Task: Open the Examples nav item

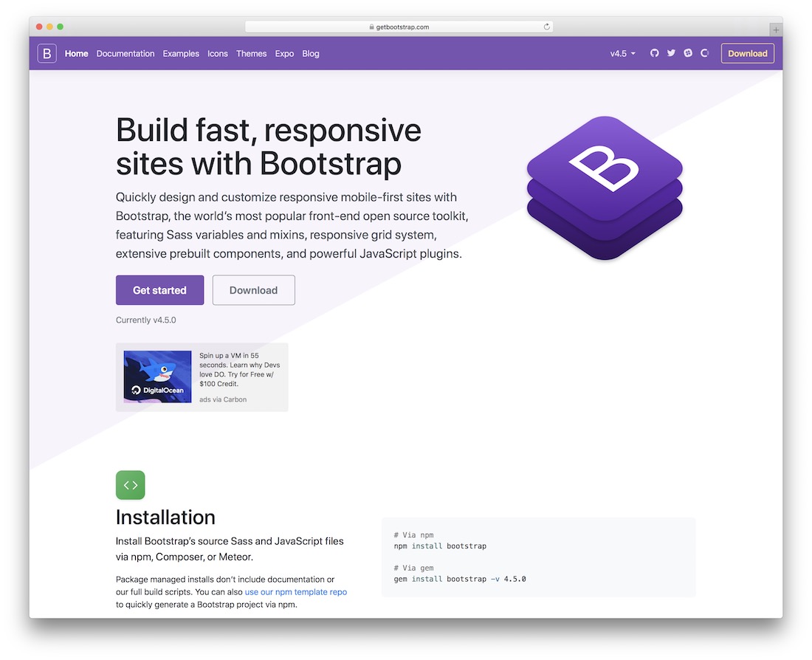Action: [181, 53]
